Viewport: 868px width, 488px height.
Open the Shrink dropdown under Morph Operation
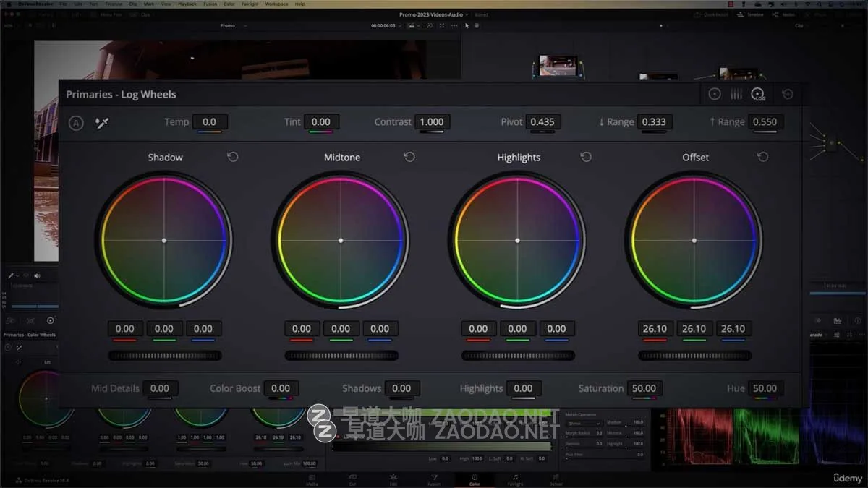pyautogui.click(x=584, y=424)
